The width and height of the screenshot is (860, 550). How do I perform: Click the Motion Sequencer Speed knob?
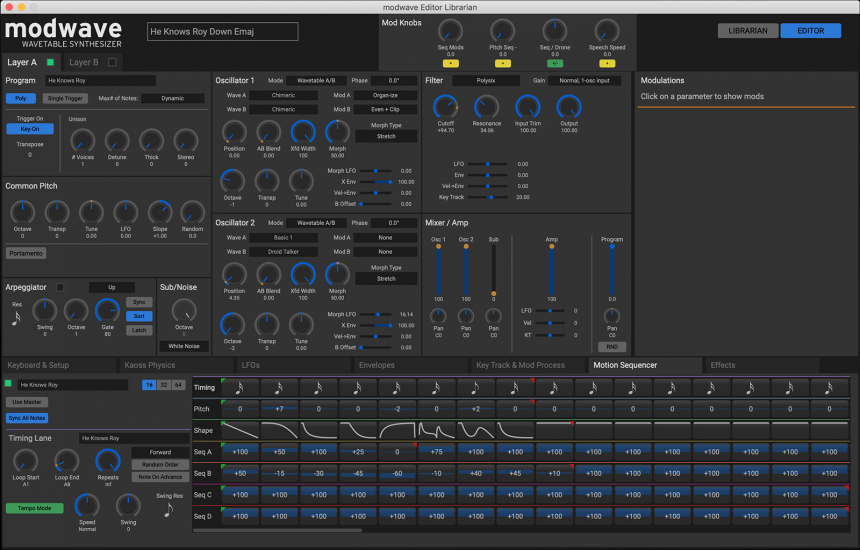(87, 506)
